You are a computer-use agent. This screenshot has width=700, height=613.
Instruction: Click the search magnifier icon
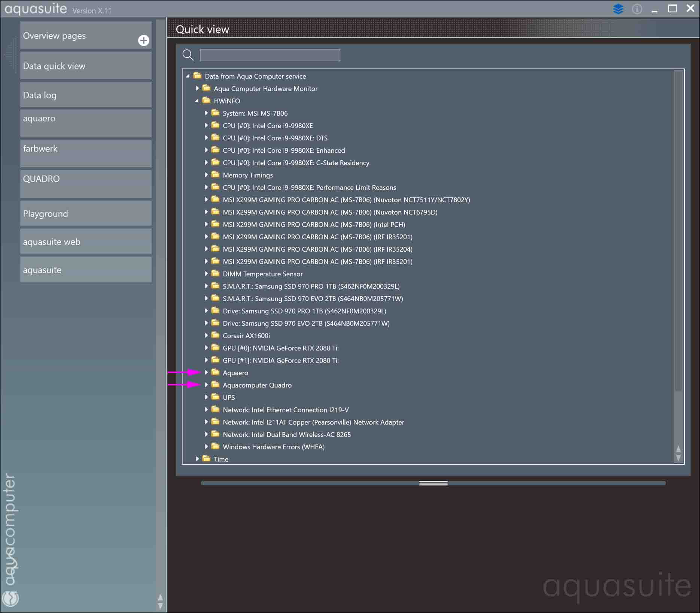[188, 55]
